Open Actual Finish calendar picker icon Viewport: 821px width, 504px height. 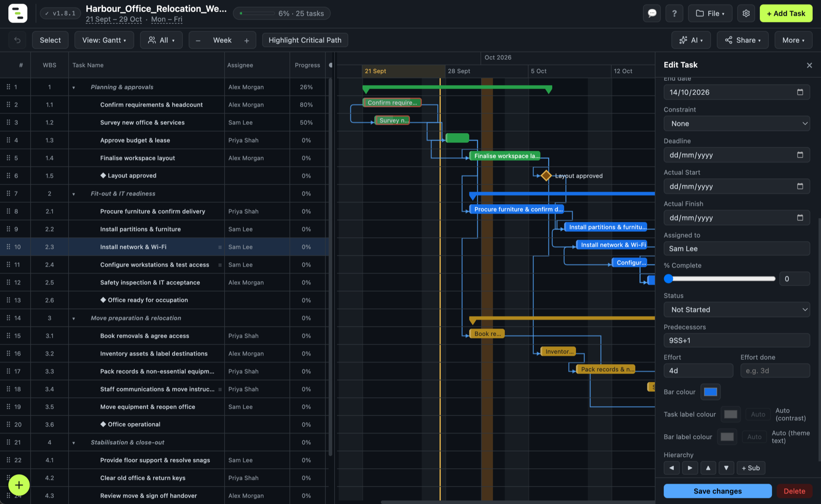coord(800,218)
